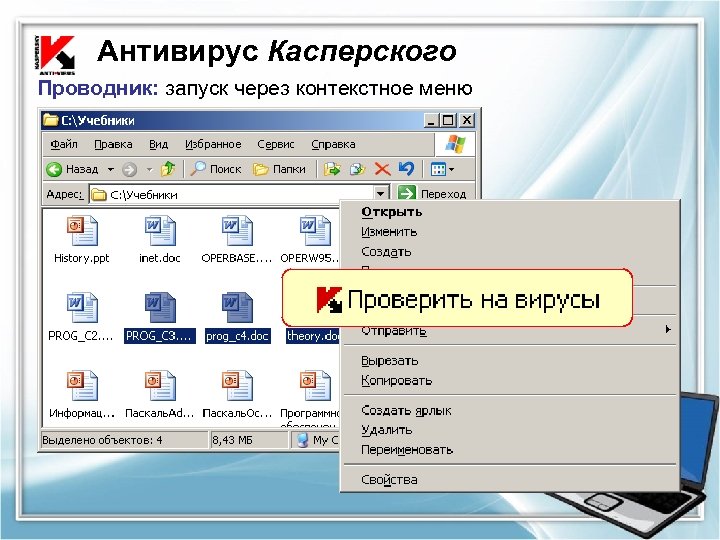
Task: Open the Справка menu
Action: [x=333, y=144]
